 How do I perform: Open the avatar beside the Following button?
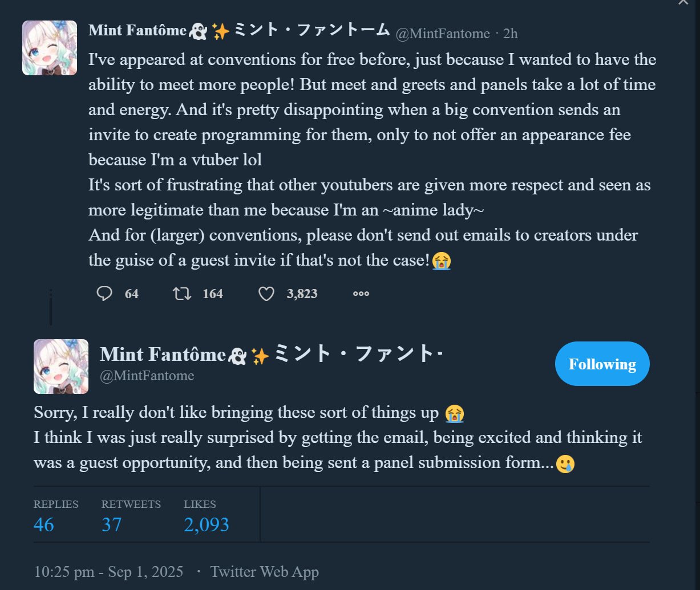click(61, 367)
